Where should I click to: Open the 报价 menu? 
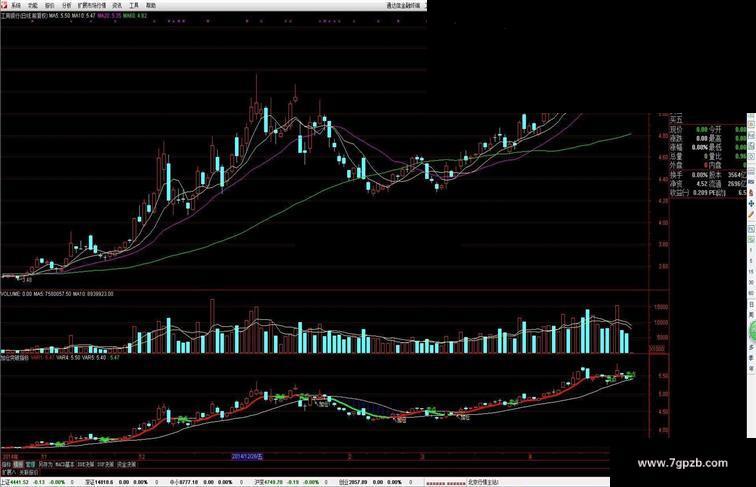[x=50, y=6]
